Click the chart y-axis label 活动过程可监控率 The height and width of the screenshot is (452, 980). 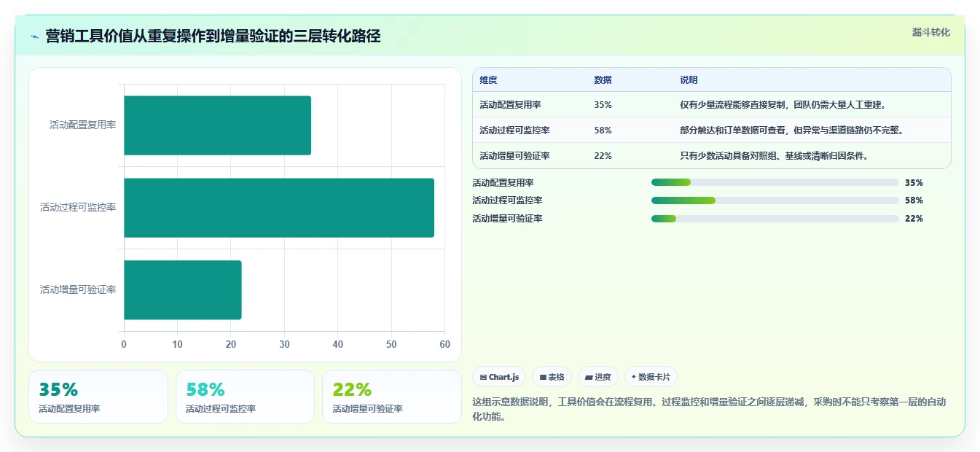point(78,208)
